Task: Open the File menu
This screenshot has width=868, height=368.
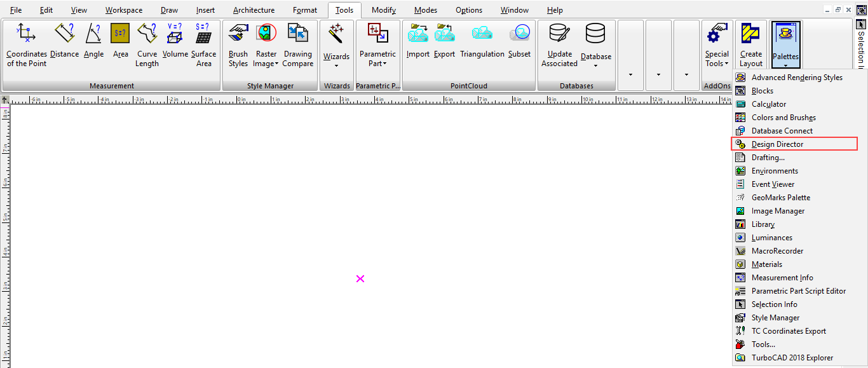Action: click(x=16, y=10)
